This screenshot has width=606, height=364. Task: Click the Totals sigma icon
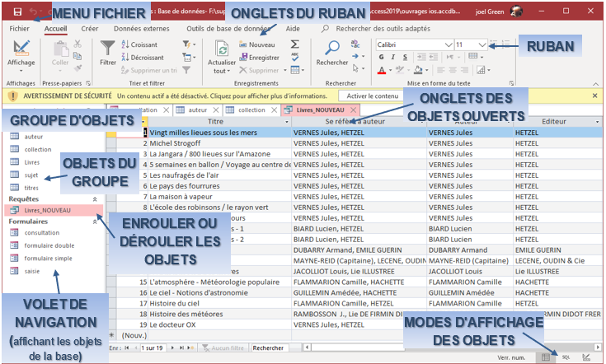point(295,44)
